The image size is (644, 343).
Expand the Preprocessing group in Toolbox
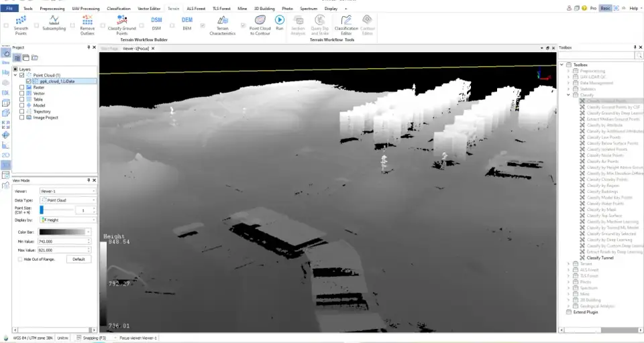(568, 71)
